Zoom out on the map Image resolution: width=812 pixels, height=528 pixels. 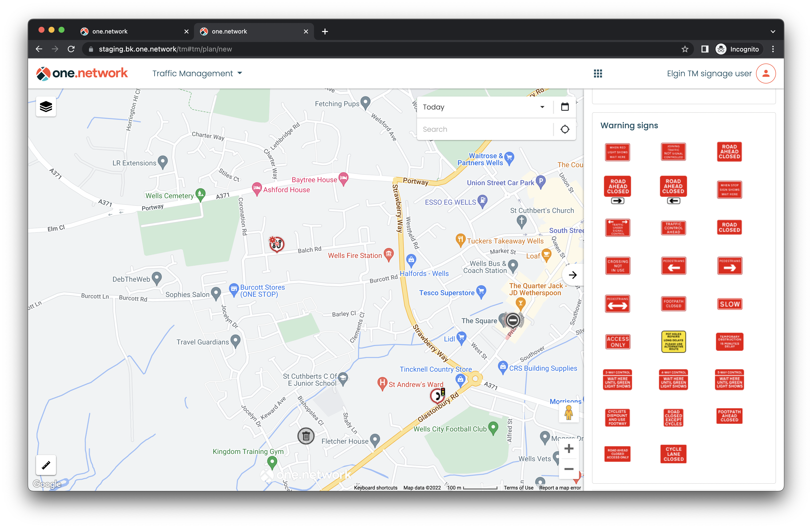(x=568, y=469)
